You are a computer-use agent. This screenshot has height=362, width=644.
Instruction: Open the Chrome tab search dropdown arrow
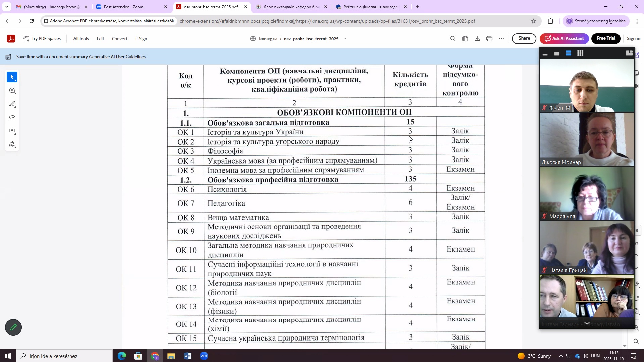6,7
